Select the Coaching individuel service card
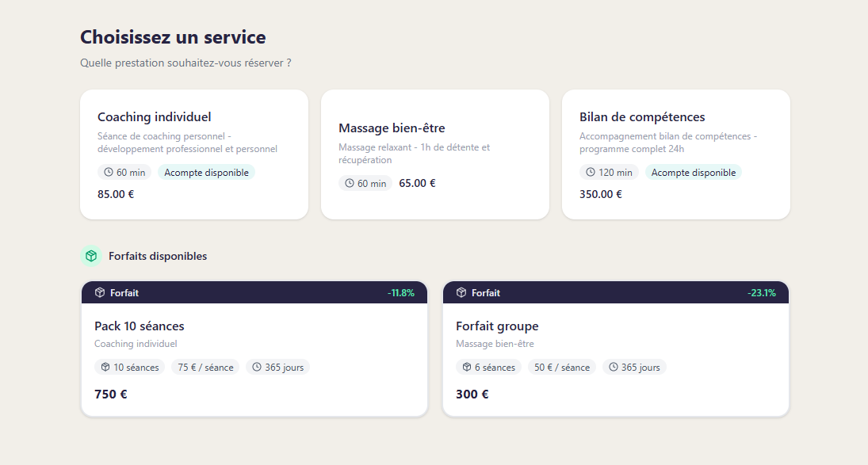Screen dimensions: 868x465 click(x=193, y=154)
